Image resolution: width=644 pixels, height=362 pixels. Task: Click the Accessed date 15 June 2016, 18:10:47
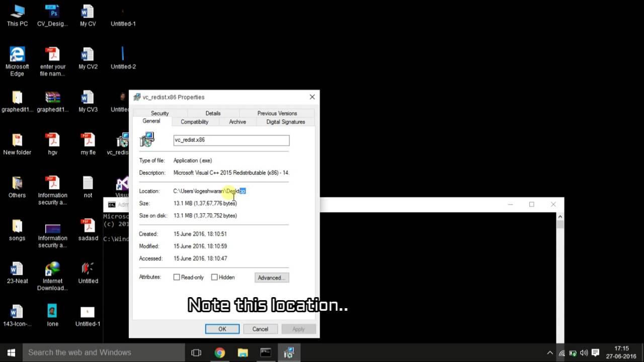(x=200, y=258)
